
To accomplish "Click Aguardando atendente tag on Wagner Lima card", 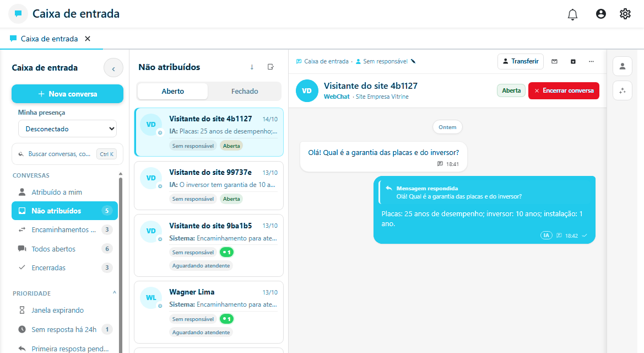I will point(201,333).
